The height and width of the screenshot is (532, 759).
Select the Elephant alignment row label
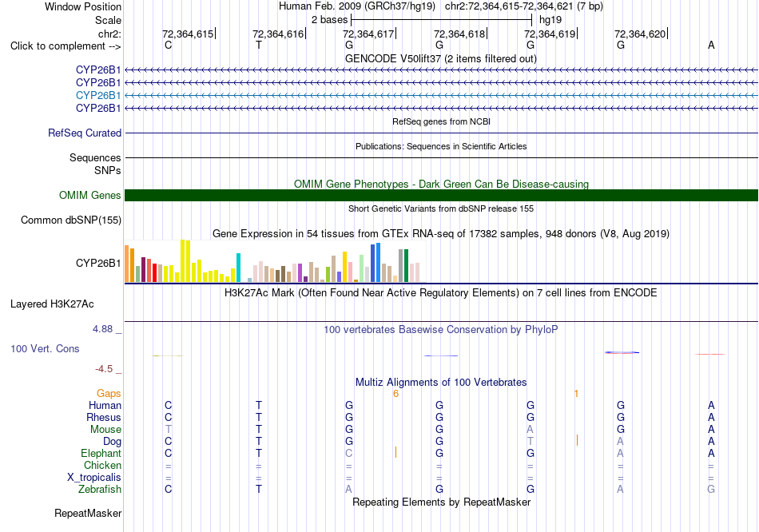[101, 453]
